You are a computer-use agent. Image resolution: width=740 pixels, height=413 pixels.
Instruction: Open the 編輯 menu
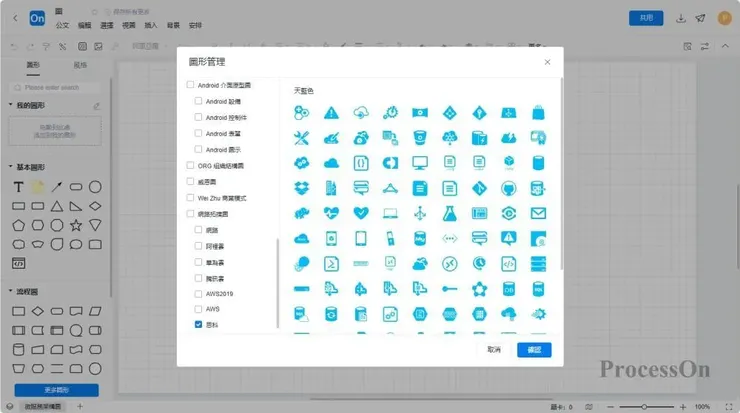coord(84,25)
